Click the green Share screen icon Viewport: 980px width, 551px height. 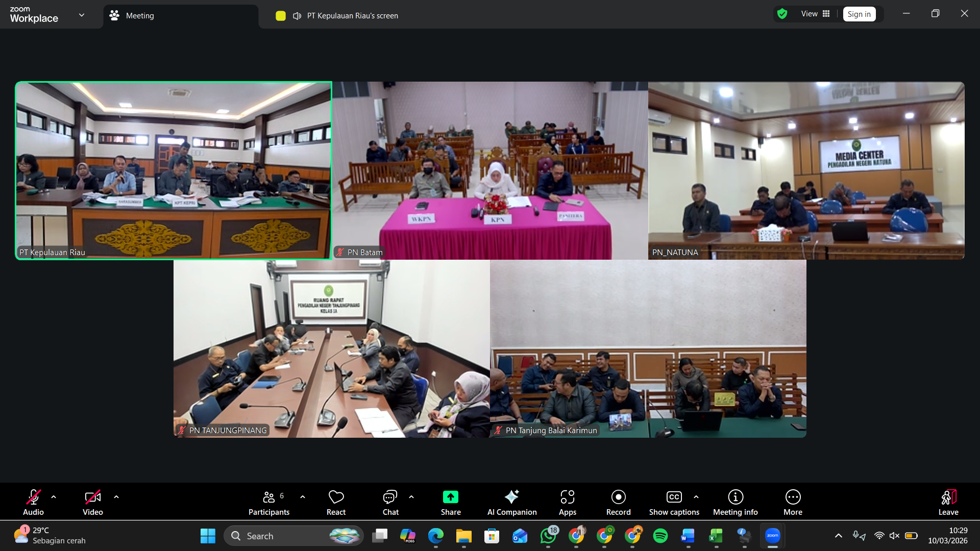pos(450,497)
